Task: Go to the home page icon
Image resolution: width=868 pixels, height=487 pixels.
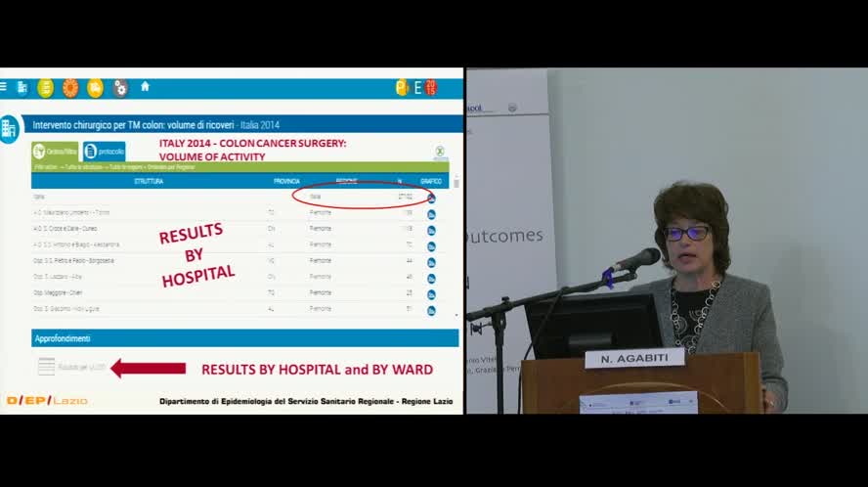Action: [145, 86]
